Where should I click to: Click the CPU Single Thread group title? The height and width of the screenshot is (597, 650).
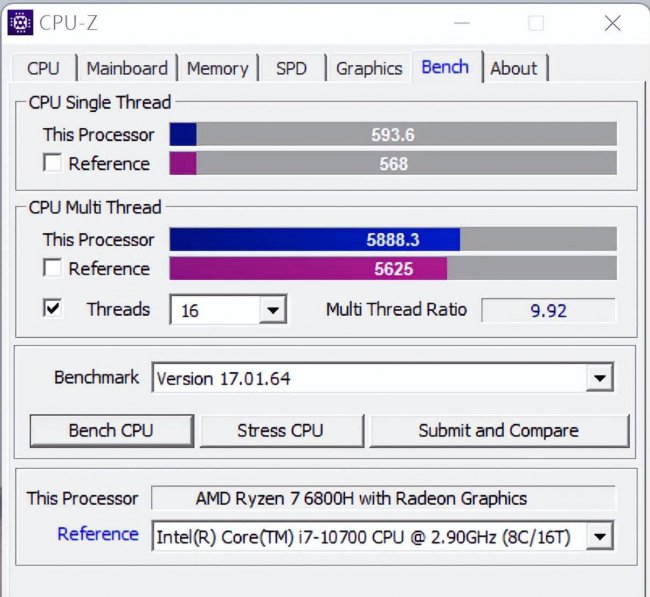tap(100, 102)
